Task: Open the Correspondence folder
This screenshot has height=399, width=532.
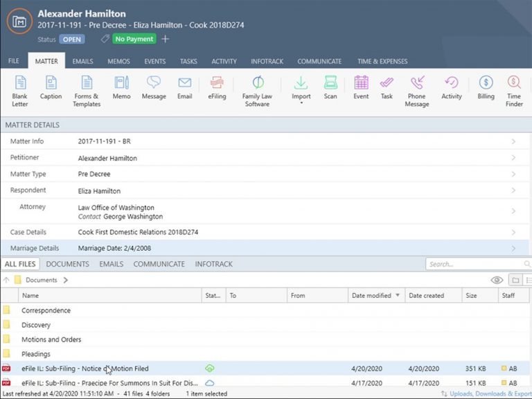Action: click(46, 310)
